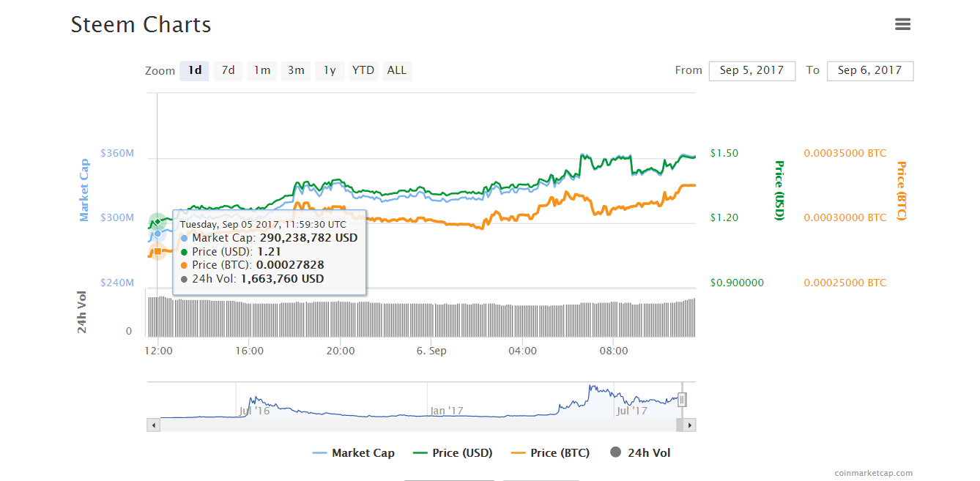Click the vertical Price (BTC) axis title
The height and width of the screenshot is (481, 980).
pos(901,190)
